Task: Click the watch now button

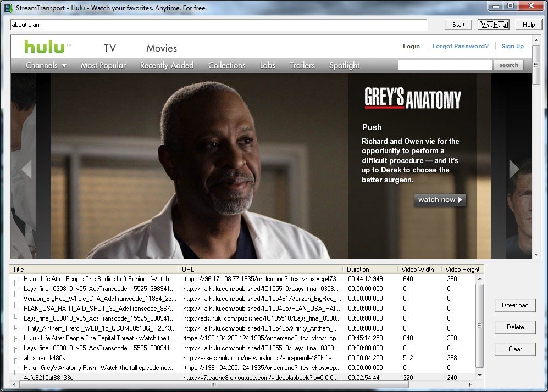Action: tap(440, 200)
